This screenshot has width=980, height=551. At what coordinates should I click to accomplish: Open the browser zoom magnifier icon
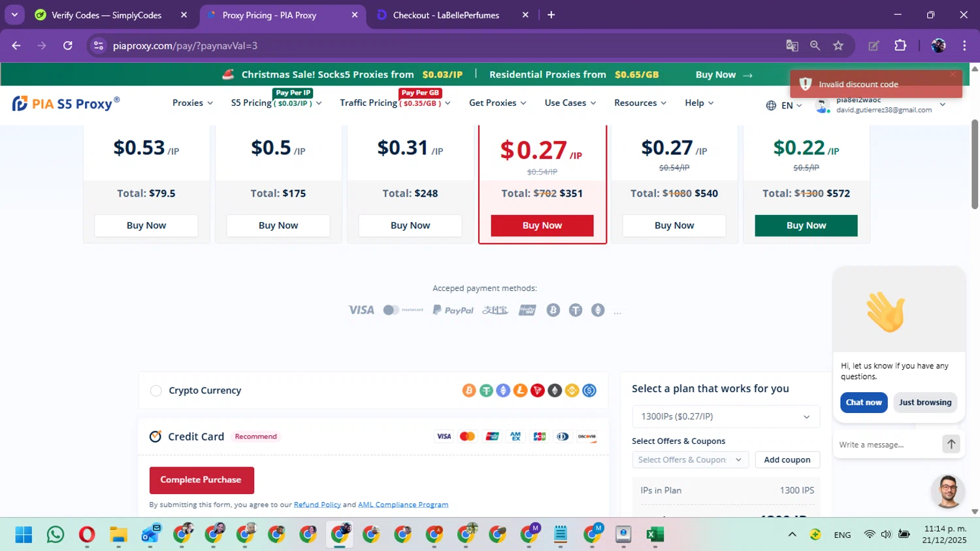(815, 46)
